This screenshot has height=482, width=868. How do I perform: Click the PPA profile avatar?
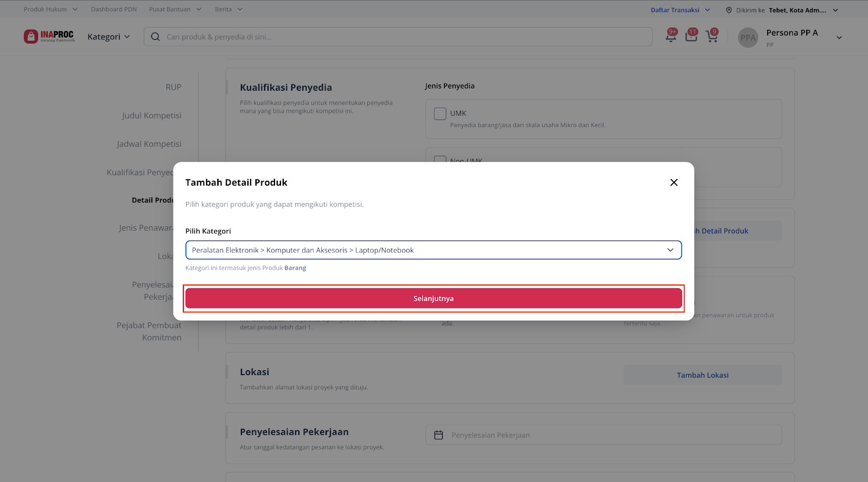[748, 37]
